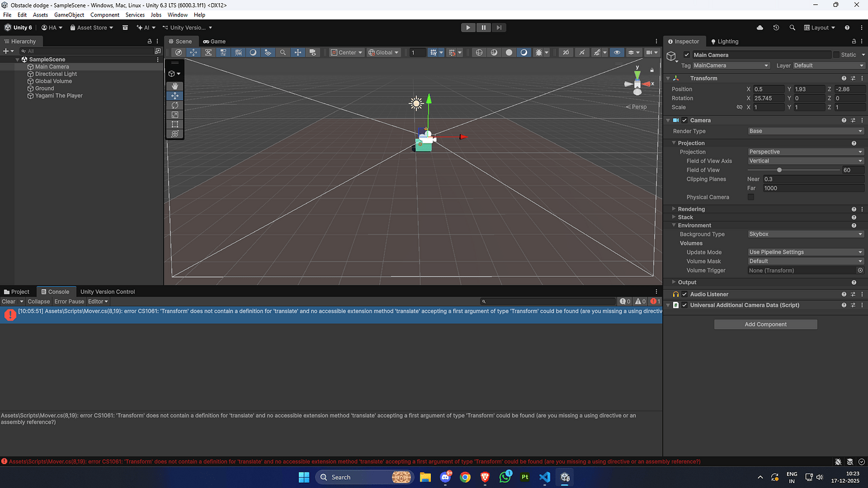This screenshot has height=488, width=868.
Task: Switch to the Lighting tab
Action: [724, 42]
